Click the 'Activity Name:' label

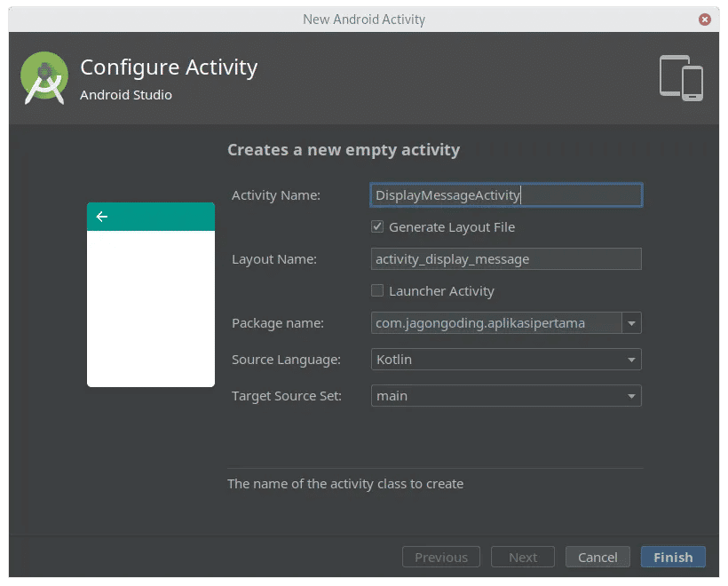click(x=276, y=195)
